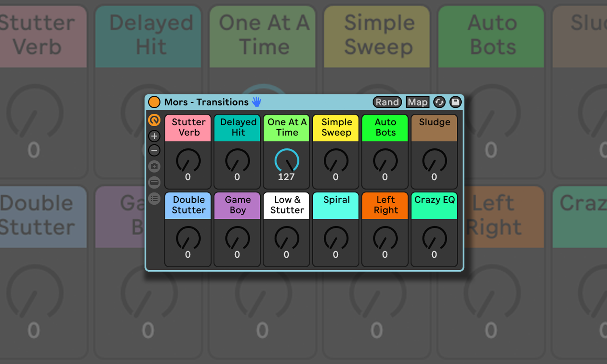
Task: Click the minus icon to remove macros
Action: pos(154,150)
